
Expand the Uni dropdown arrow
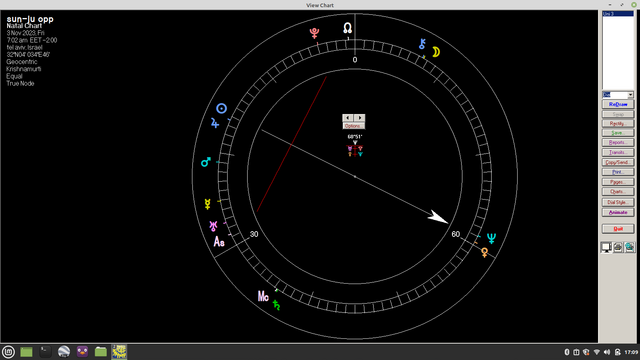pyautogui.click(x=631, y=95)
